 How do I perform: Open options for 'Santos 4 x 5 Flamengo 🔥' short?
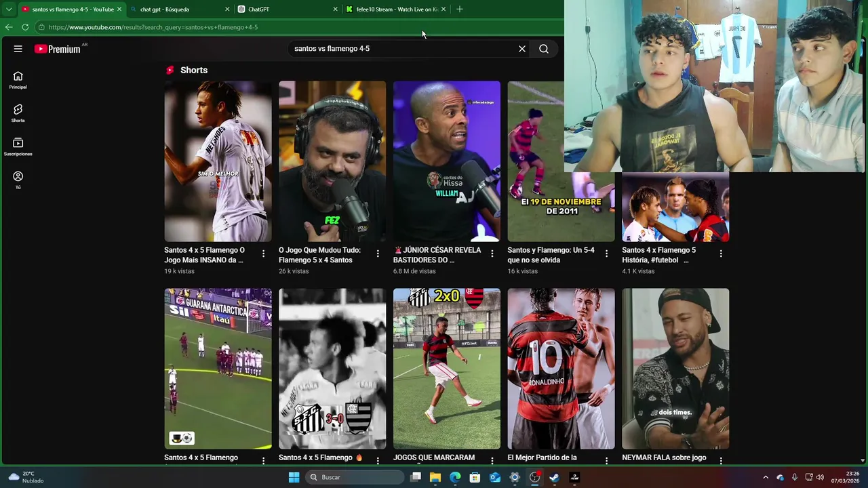(x=378, y=461)
